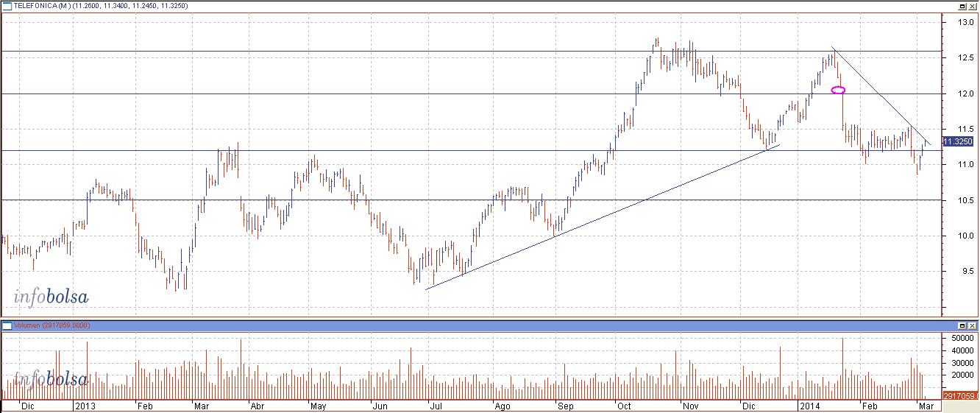980x413 pixels.
Task: Click the TELEFONICA chart window icon
Action: click(7, 5)
